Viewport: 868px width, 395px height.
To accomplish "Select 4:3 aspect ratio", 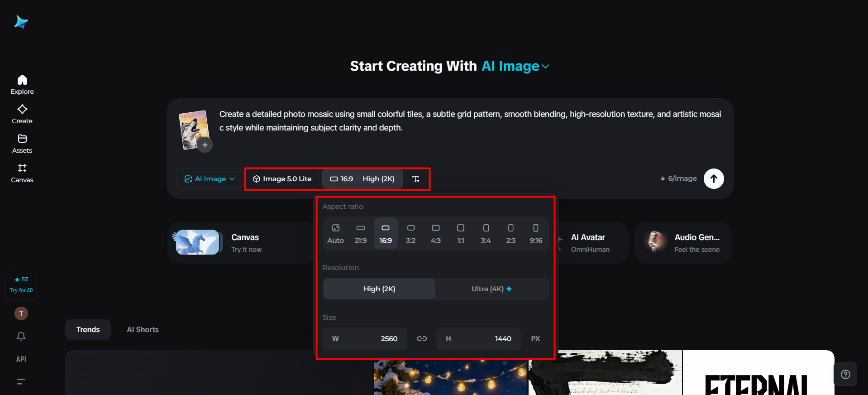I will (436, 233).
